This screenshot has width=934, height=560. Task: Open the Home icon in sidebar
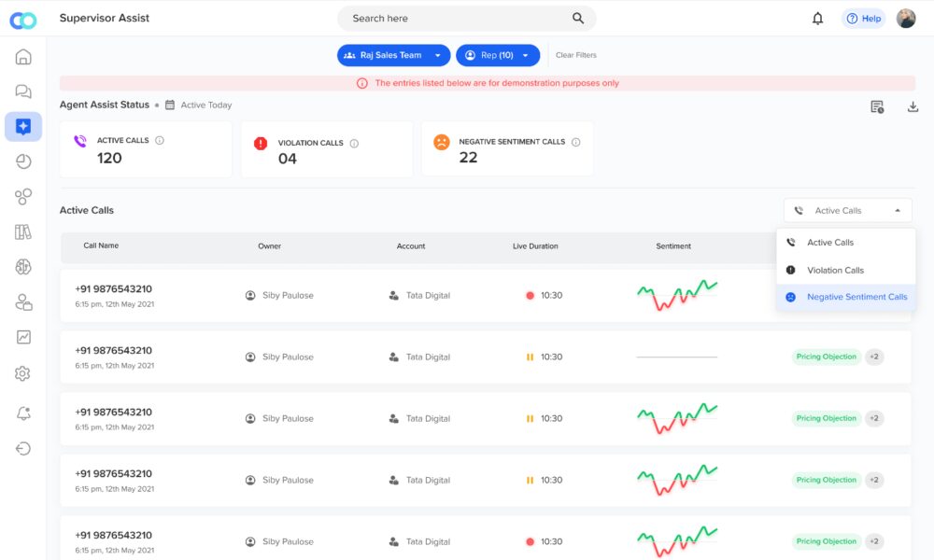(23, 57)
